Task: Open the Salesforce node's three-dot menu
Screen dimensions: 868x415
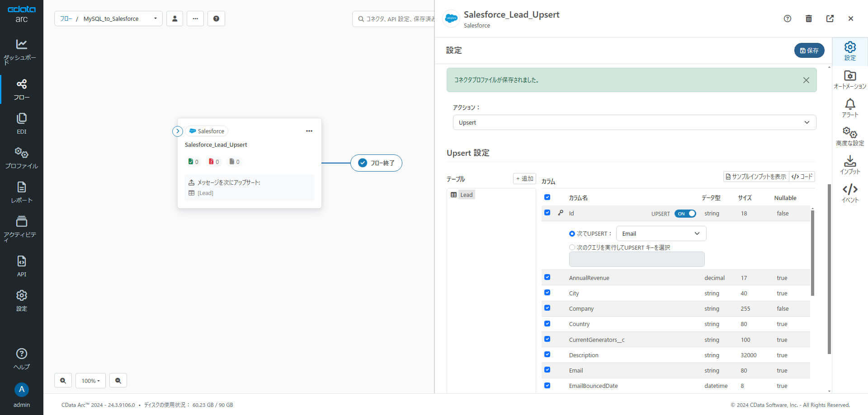Action: click(309, 131)
